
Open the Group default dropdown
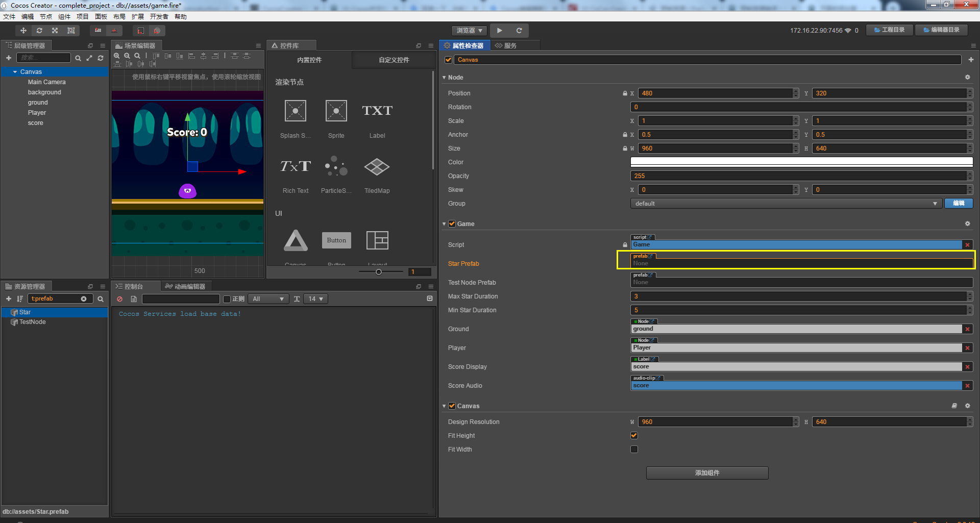point(786,204)
